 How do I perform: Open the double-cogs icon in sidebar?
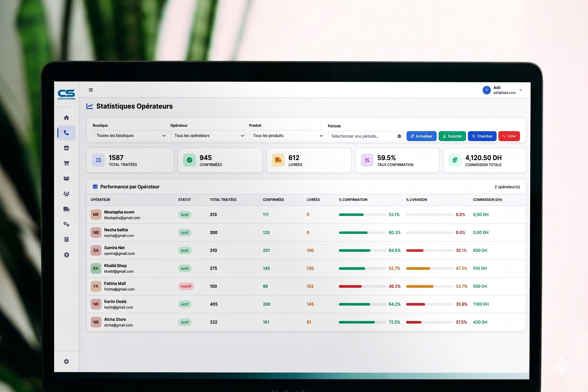[67, 224]
